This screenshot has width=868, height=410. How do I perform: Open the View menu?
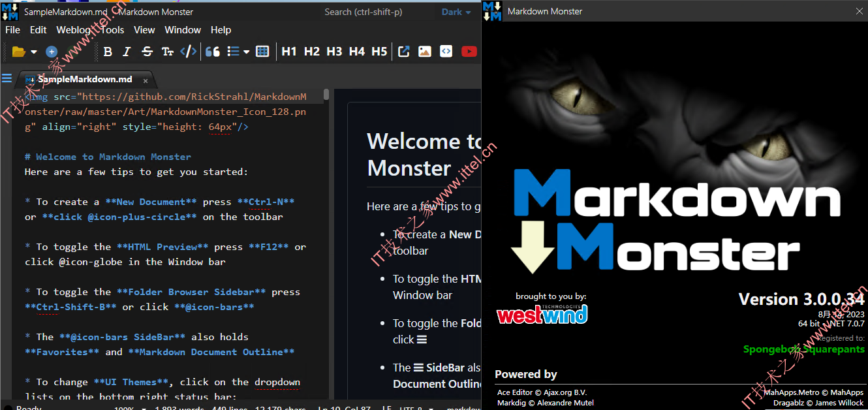pos(144,30)
